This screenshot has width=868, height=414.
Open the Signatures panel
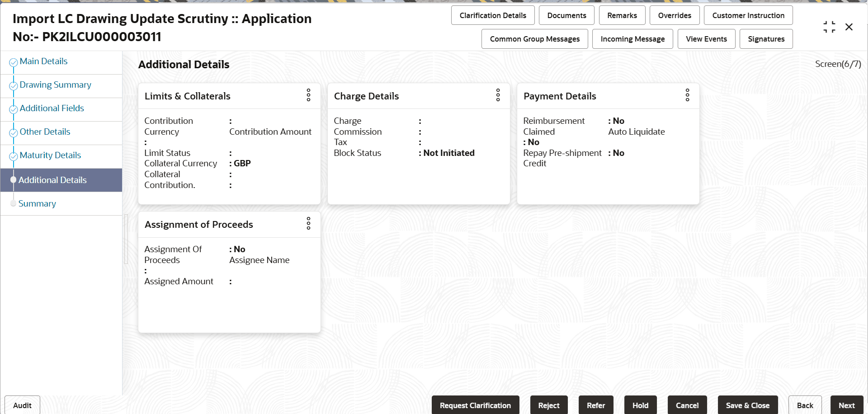coord(766,39)
